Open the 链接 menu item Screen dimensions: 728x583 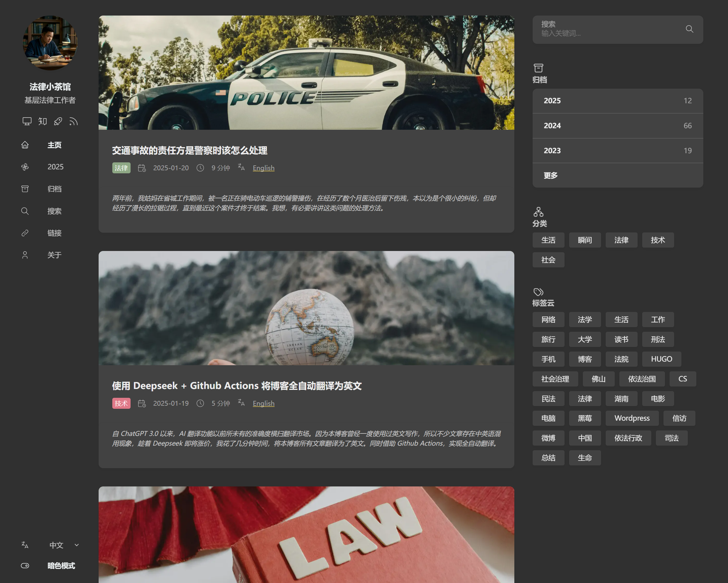click(54, 233)
